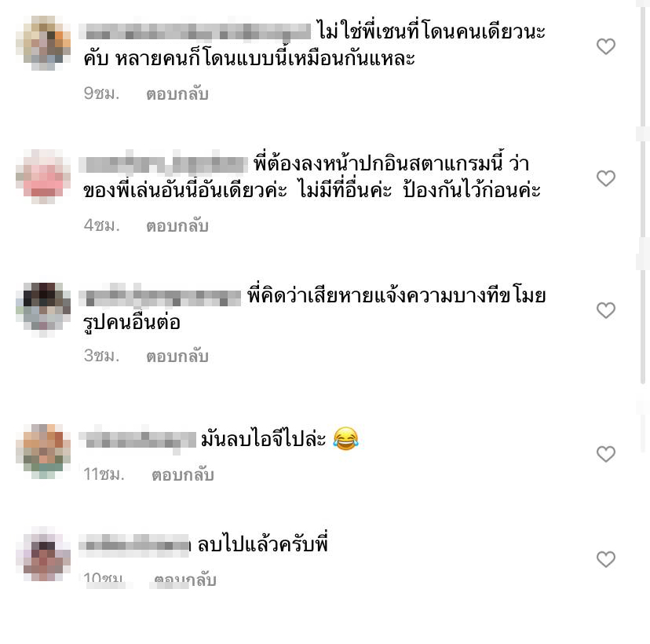650x644 pixels.
Task: Open avatar of the ไม่ใช่พี่เชน commenter
Action: (x=43, y=43)
